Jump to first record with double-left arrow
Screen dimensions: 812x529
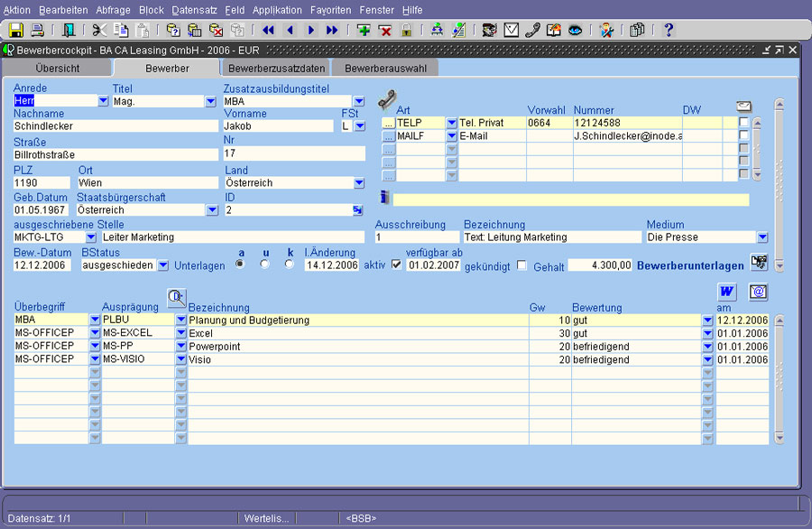268,30
